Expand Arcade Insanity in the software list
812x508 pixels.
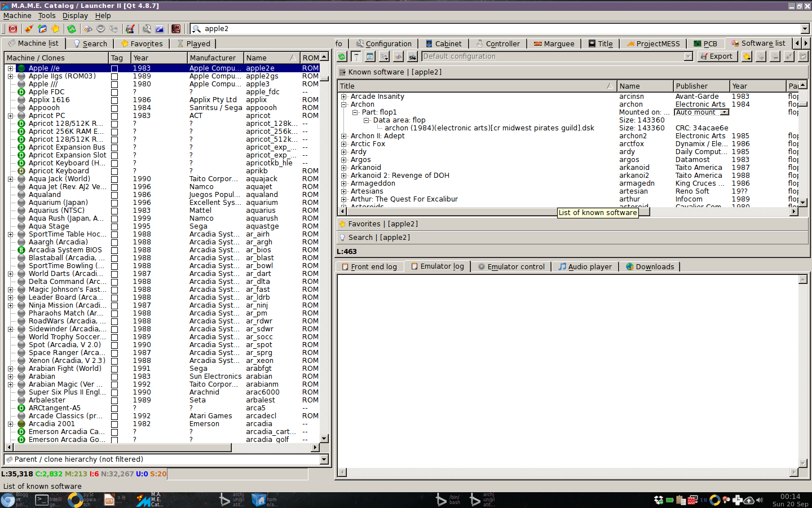coord(343,97)
